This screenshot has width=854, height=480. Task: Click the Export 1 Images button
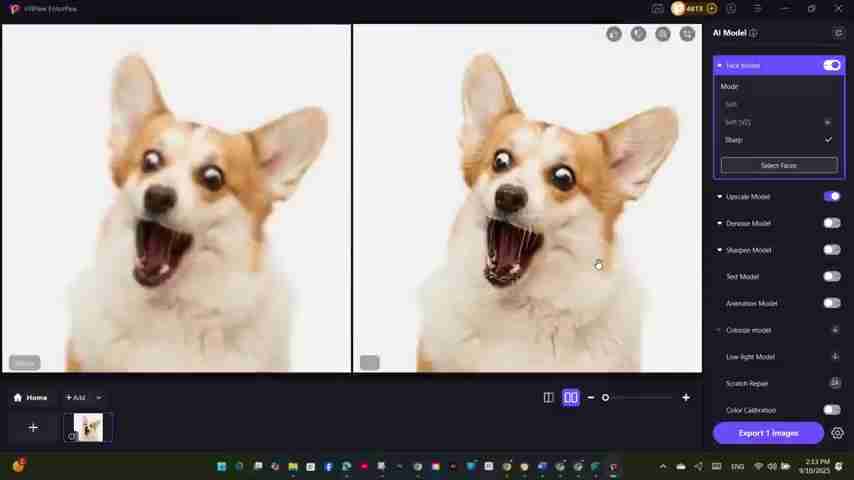tap(768, 433)
